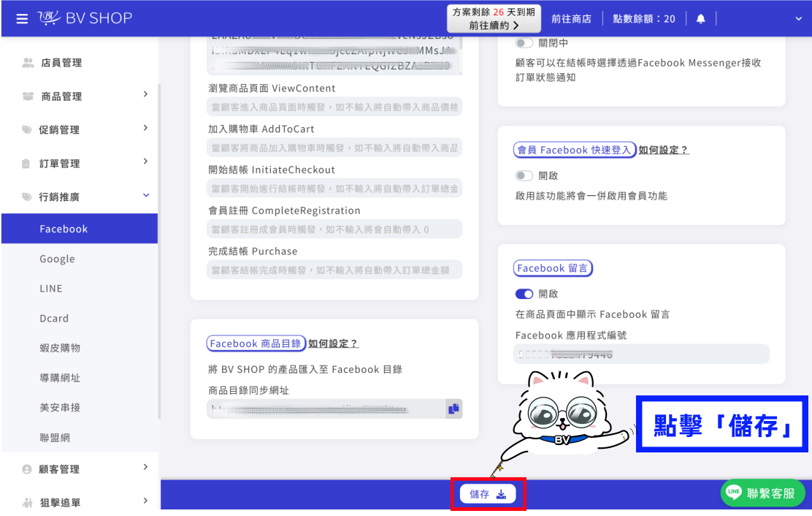Expand 促銷管理 submenu chevron

pyautogui.click(x=145, y=128)
